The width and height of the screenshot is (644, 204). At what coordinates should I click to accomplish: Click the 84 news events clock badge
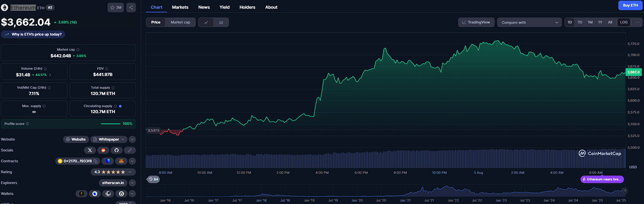click(153, 179)
